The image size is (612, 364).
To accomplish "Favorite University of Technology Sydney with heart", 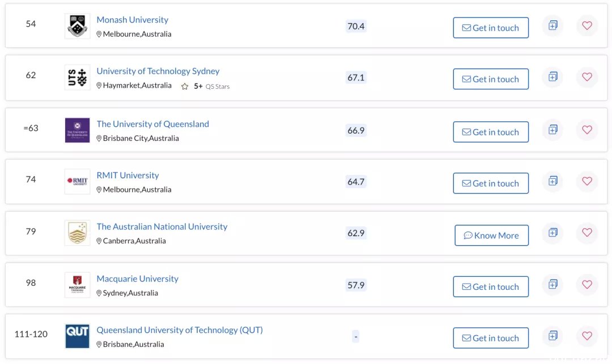I will click(587, 77).
